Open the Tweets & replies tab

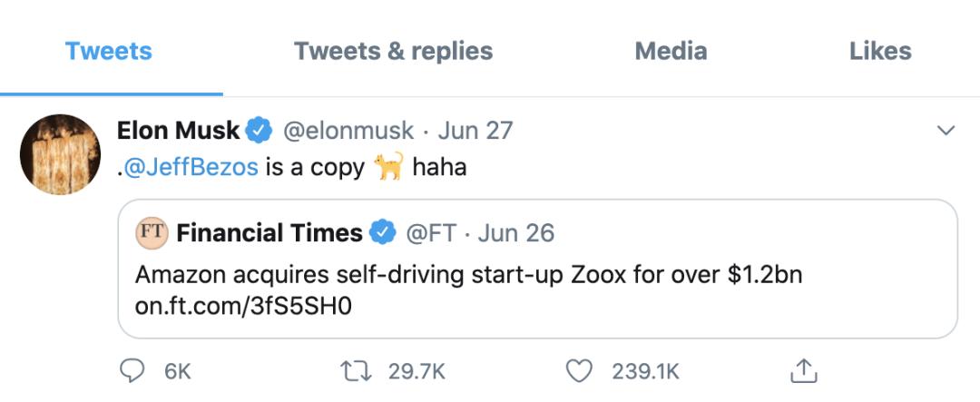tap(393, 51)
